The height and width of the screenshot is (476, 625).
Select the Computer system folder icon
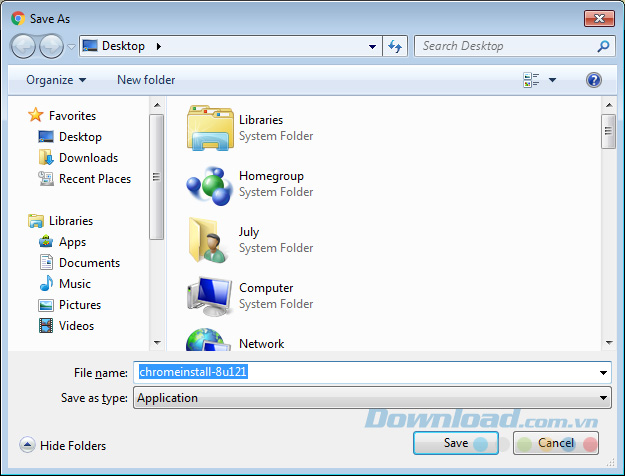click(x=209, y=296)
